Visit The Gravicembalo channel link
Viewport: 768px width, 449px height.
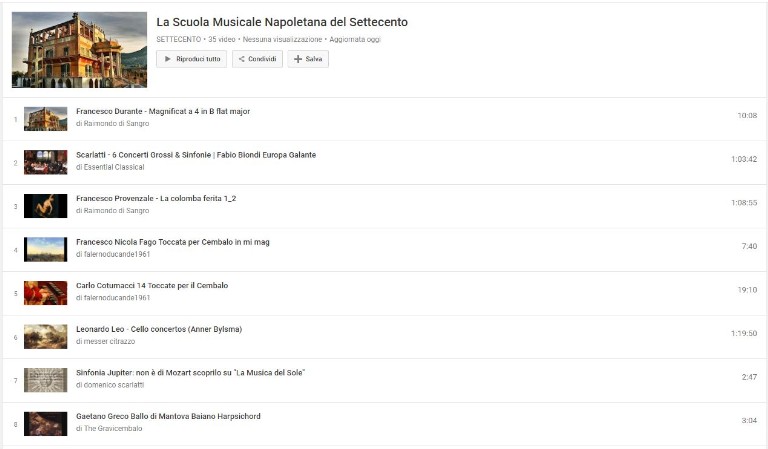pyautogui.click(x=113, y=429)
